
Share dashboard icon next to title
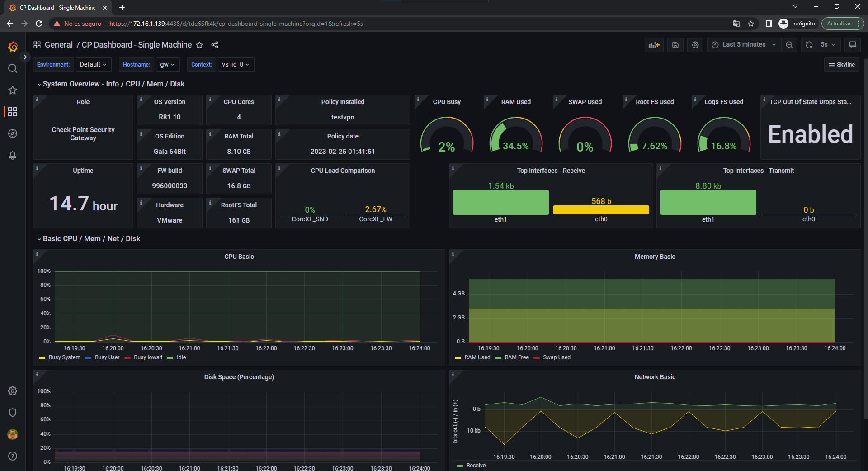[215, 45]
